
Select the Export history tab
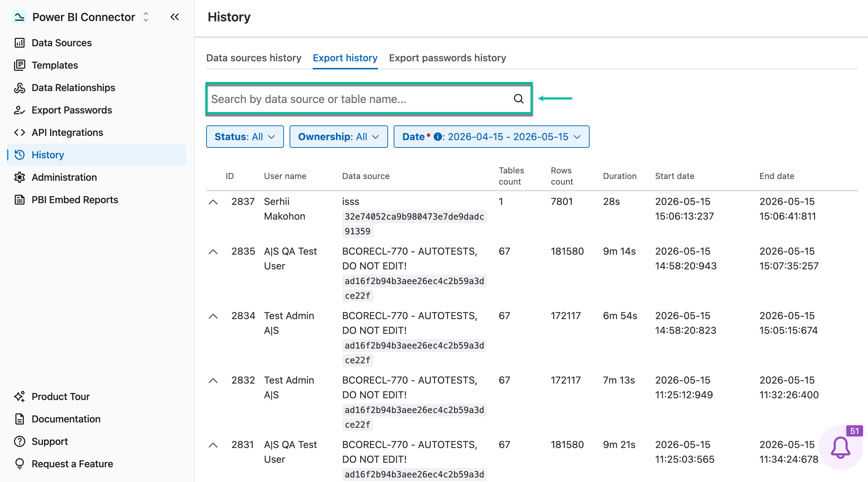click(x=345, y=58)
